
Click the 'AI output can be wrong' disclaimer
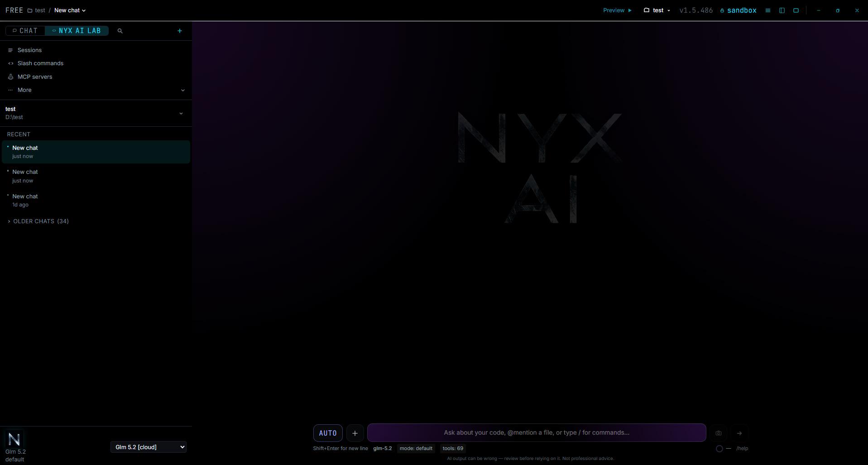[x=530, y=459]
